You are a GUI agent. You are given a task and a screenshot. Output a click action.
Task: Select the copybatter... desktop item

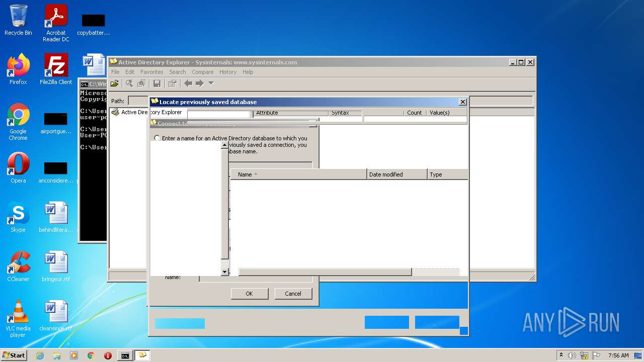point(93,24)
